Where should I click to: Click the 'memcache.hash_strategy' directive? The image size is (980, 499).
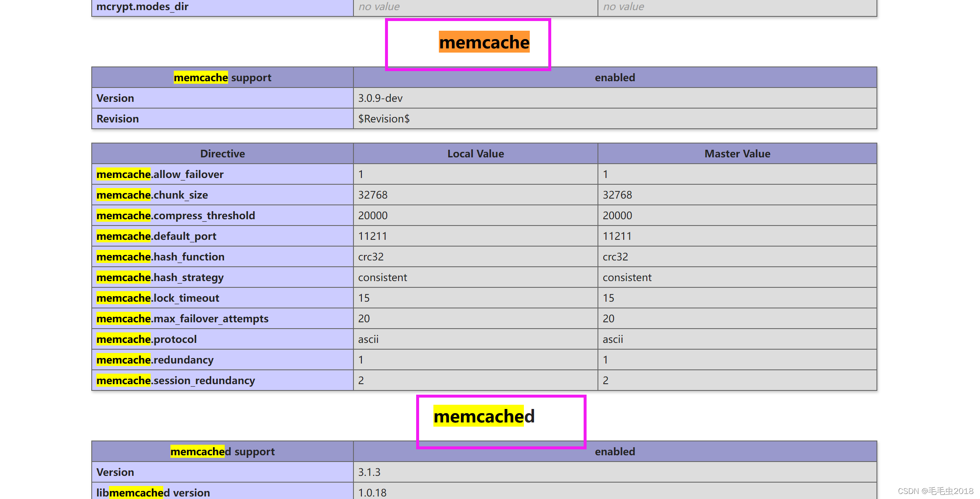(160, 277)
